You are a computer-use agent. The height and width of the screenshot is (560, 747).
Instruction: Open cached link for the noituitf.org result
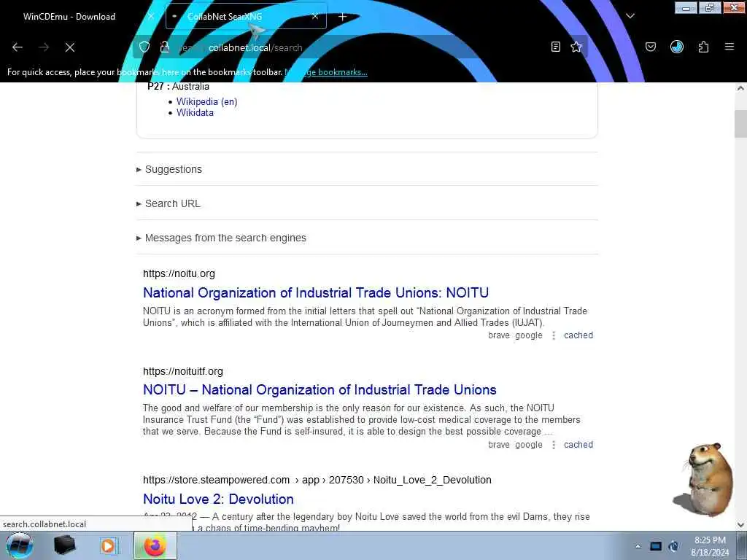(578, 445)
